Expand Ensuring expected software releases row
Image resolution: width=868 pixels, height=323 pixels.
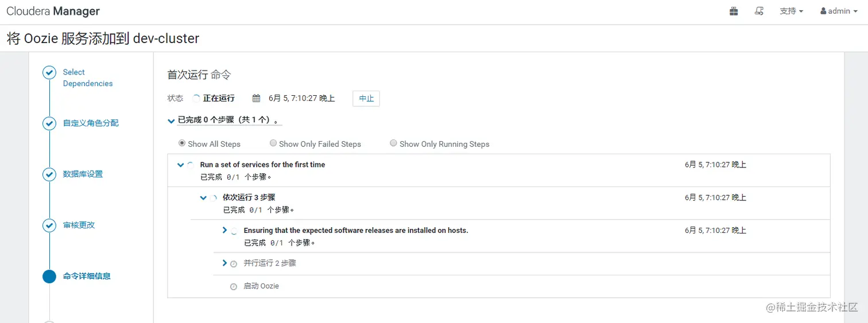[x=224, y=231]
